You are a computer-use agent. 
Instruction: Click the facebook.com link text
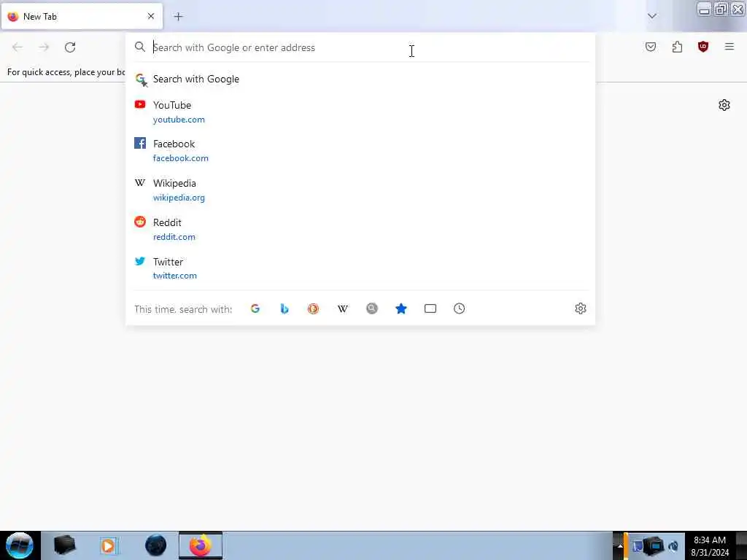pyautogui.click(x=181, y=158)
